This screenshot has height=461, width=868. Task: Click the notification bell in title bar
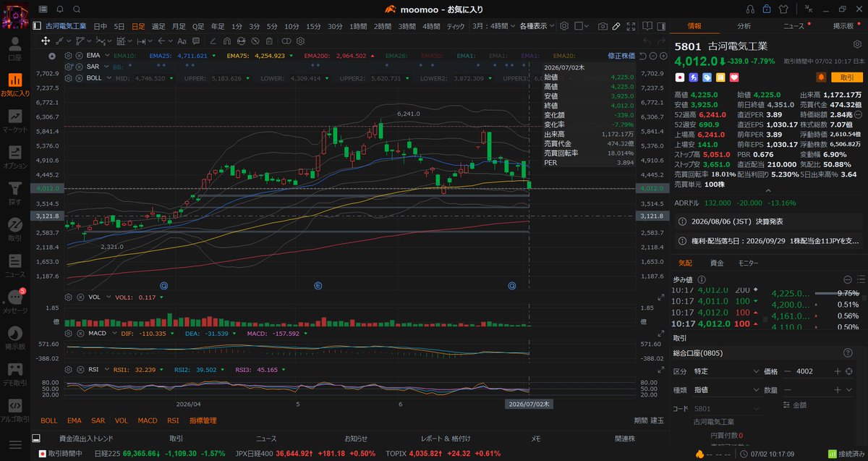[x=59, y=9]
